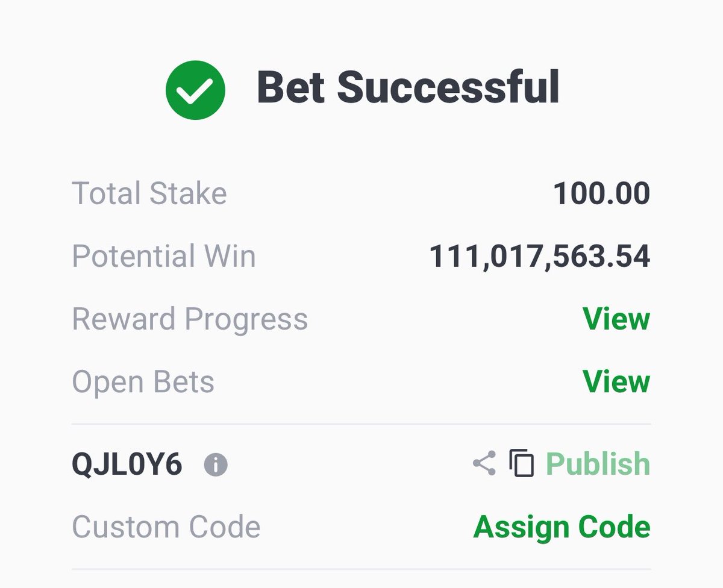Publish the bet code
723x588 pixels.
point(598,464)
